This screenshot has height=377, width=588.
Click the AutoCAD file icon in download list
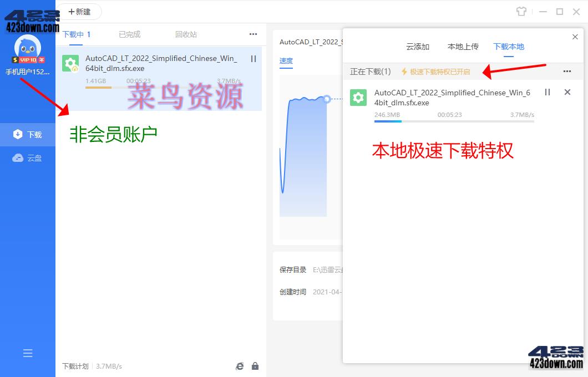pyautogui.click(x=70, y=64)
